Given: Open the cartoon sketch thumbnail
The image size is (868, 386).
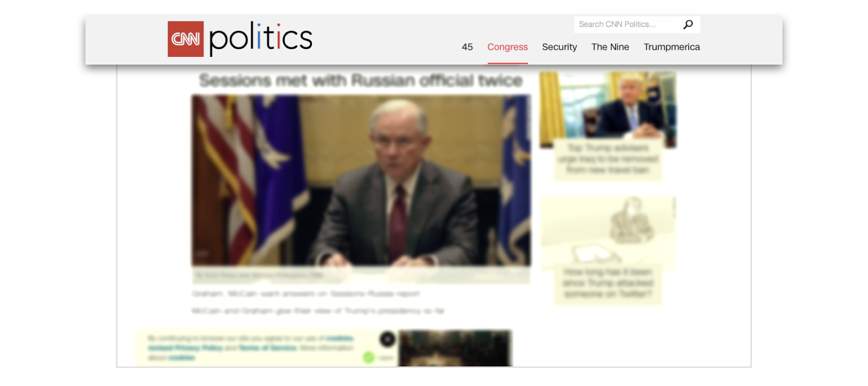Looking at the screenshot, I should (608, 233).
